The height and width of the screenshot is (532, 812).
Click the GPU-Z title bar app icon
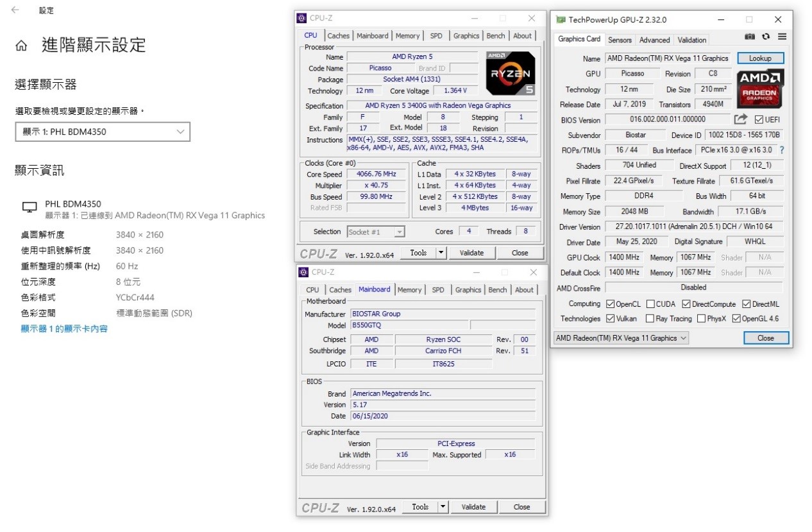coord(561,20)
